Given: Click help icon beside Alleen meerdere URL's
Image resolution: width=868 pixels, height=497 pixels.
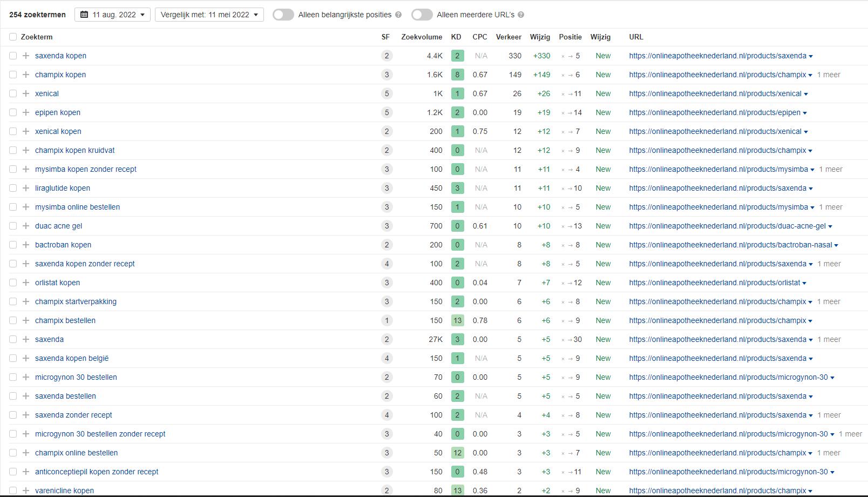Looking at the screenshot, I should tap(521, 15).
